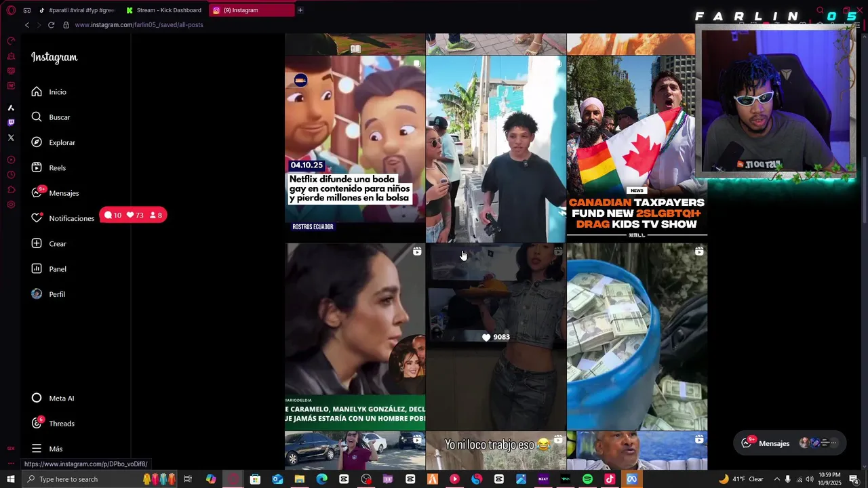
Task: Open the Reels icon in sidebar
Action: (37, 167)
